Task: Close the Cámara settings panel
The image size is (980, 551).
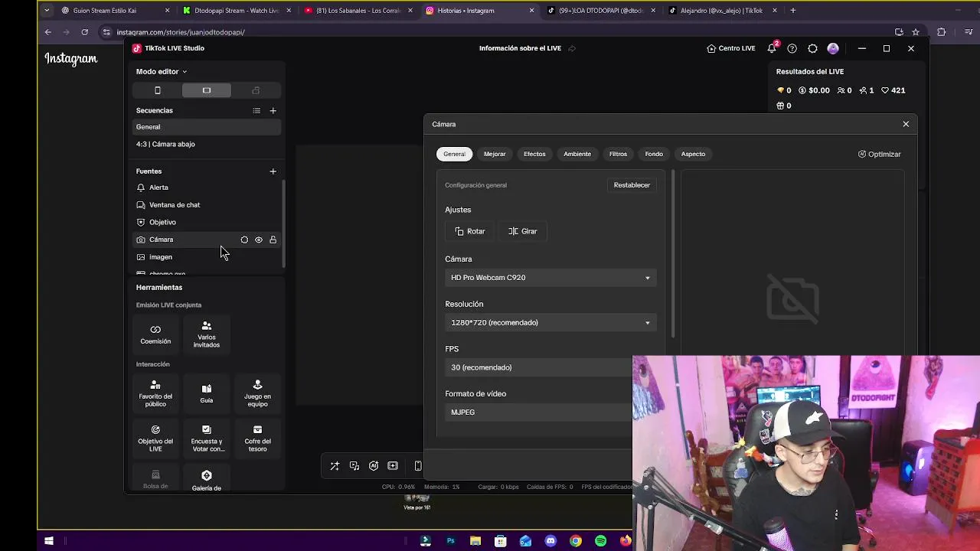Action: (x=906, y=124)
